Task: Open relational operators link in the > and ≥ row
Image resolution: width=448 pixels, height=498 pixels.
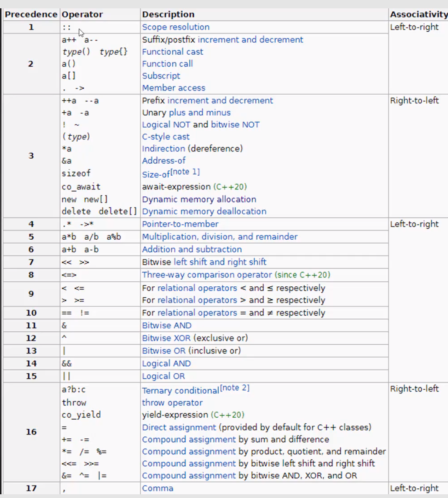Action: coord(197,301)
